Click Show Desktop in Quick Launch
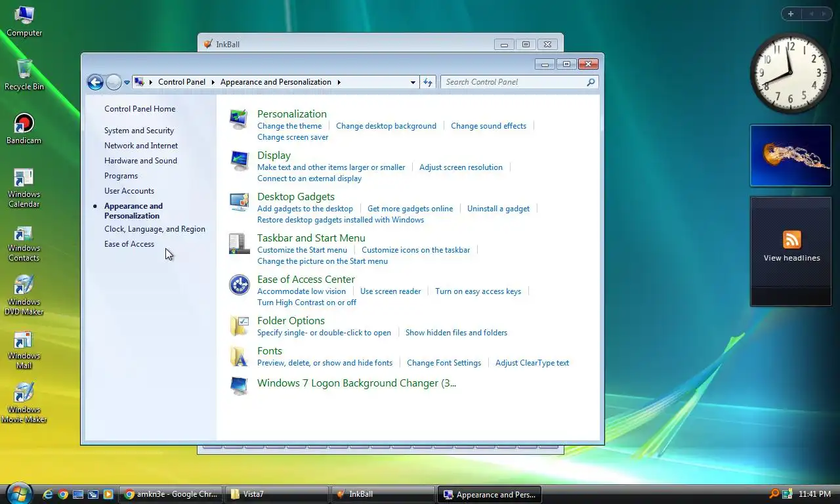 [78, 494]
